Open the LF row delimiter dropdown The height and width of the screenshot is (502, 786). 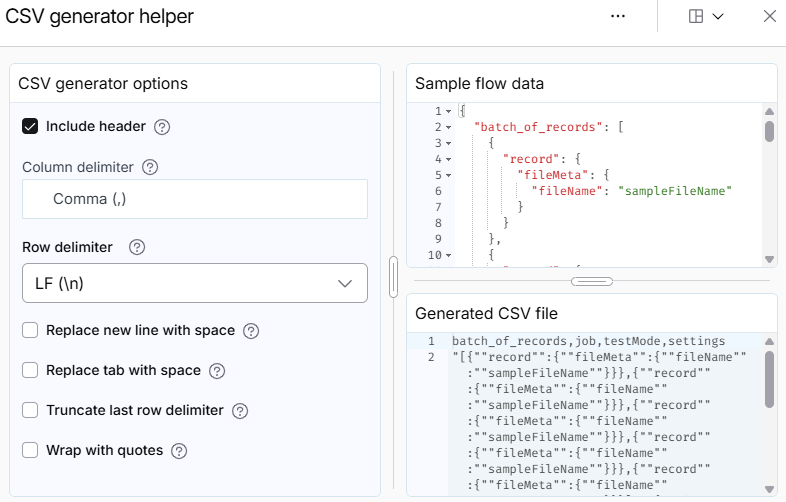point(194,283)
